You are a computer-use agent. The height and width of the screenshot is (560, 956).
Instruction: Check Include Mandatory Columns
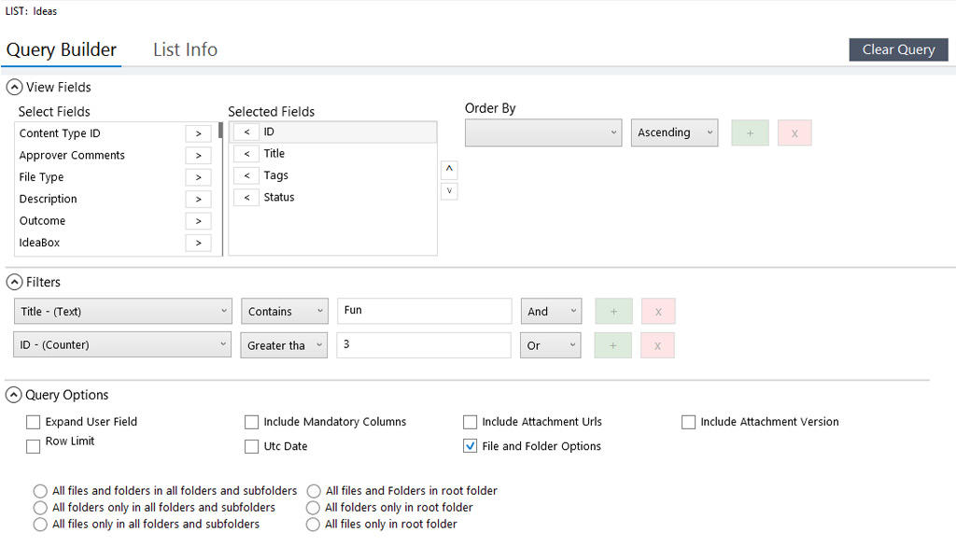[251, 422]
